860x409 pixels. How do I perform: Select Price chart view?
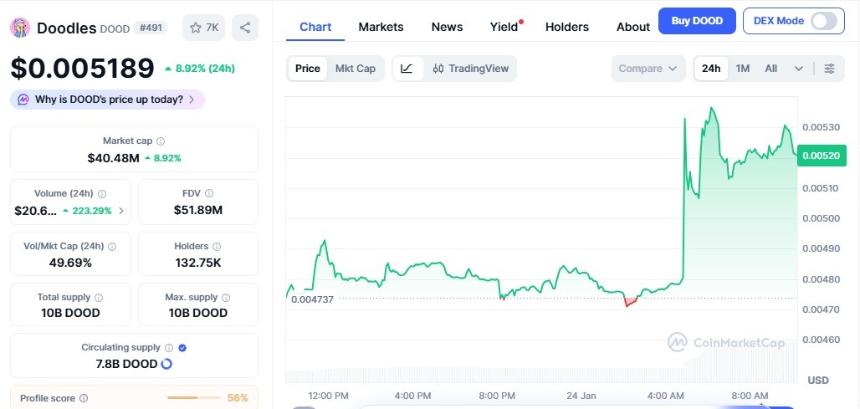(307, 69)
